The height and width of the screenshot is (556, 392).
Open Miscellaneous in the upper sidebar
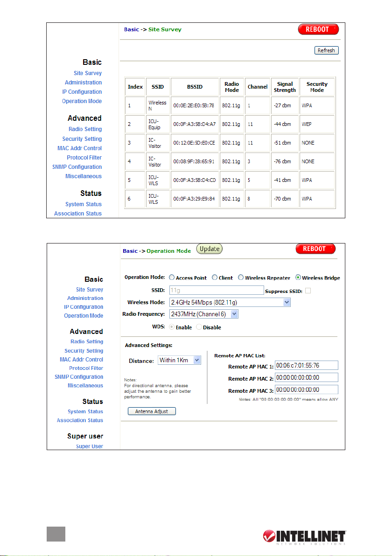tap(84, 176)
